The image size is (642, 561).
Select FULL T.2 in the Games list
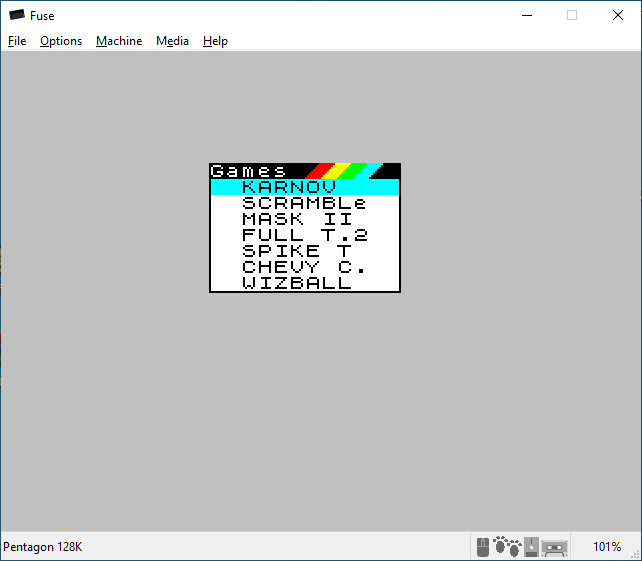[x=305, y=235]
